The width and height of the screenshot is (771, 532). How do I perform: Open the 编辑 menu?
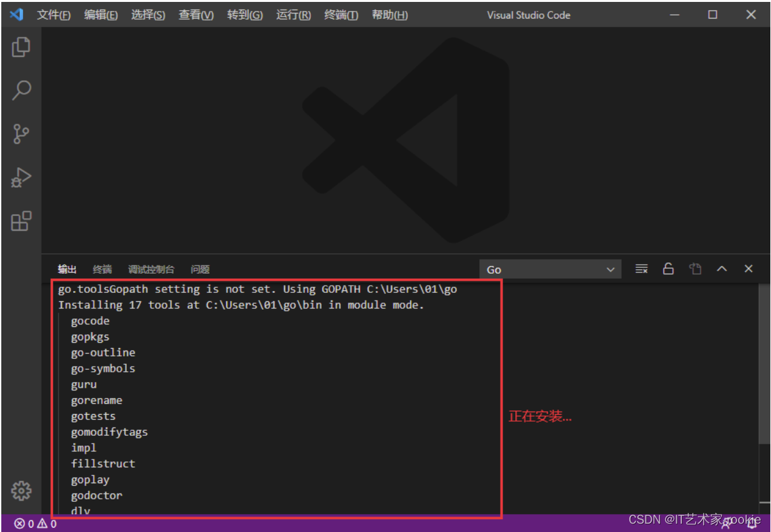coord(101,15)
